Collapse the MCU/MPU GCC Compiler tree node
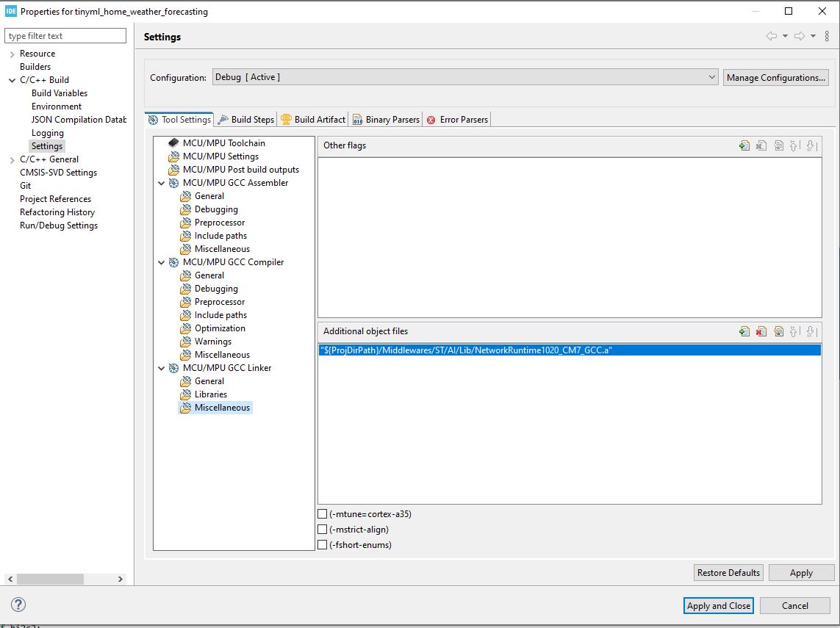 point(162,262)
